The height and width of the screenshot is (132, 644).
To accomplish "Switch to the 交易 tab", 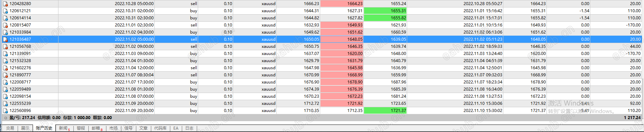I will click(x=10, y=128).
